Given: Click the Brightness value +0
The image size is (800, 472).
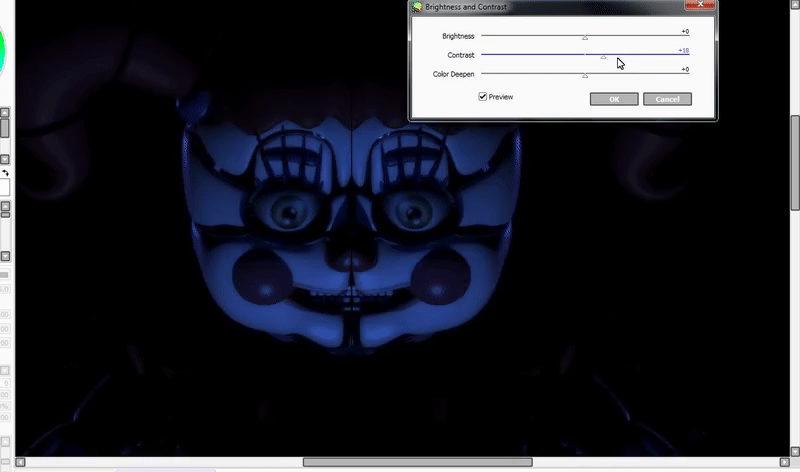Looking at the screenshot, I should point(685,32).
